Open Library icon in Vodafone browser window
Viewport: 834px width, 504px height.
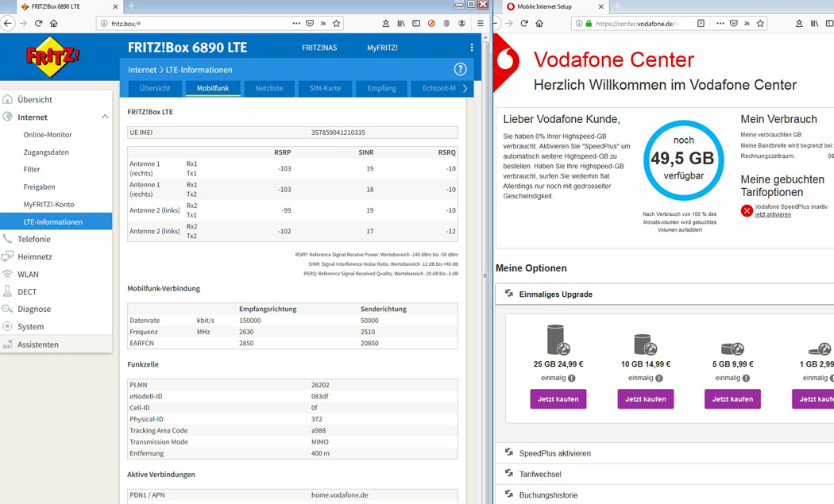814,23
